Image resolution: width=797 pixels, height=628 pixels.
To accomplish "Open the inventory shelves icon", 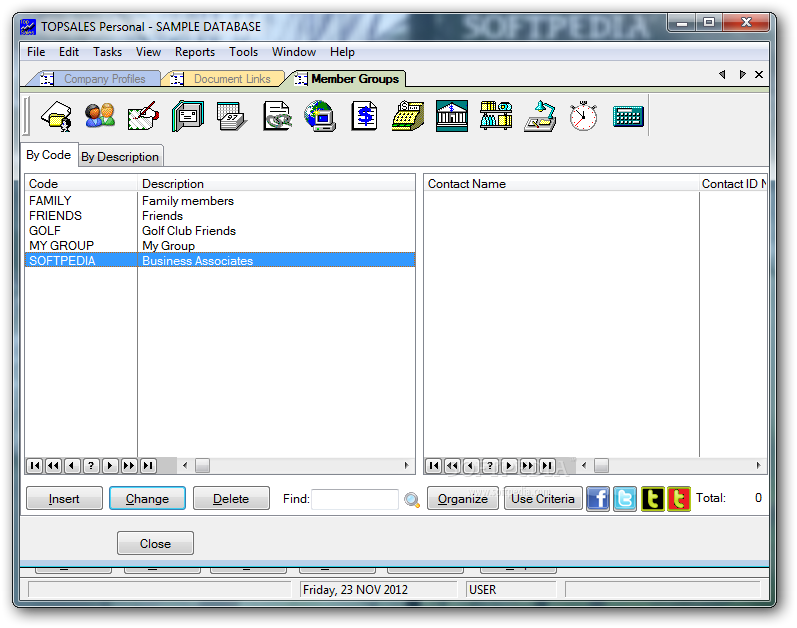I will (496, 116).
